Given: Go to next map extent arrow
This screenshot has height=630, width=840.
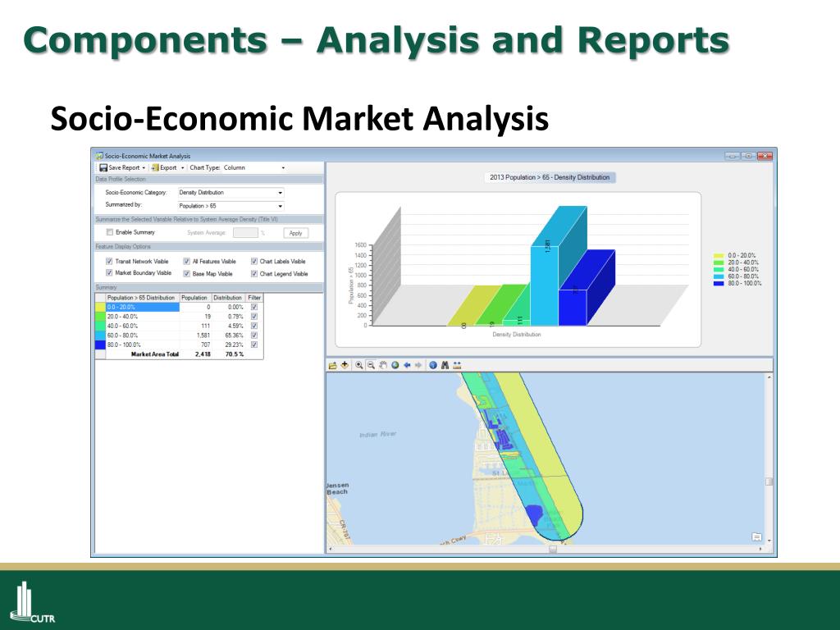Looking at the screenshot, I should click(x=418, y=365).
